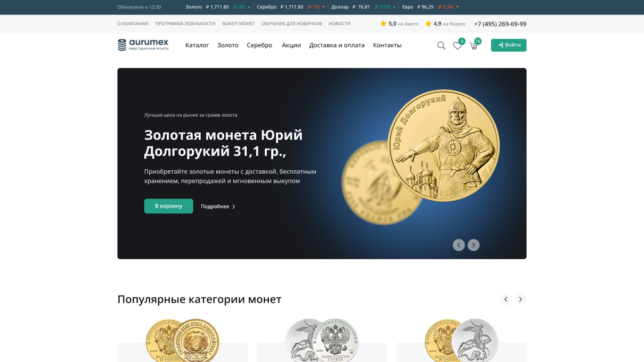644x362 pixels.
Task: Click the Войти login button
Action: pyautogui.click(x=509, y=45)
